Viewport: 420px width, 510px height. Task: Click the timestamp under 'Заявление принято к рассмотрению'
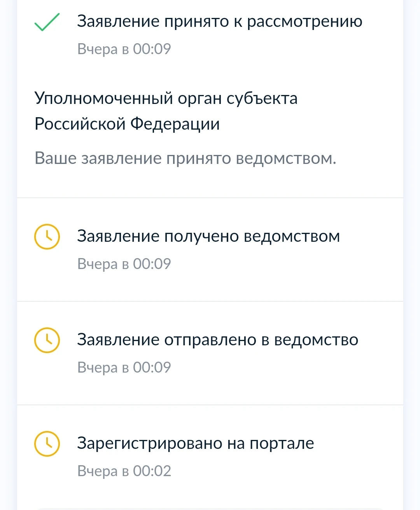(x=124, y=49)
